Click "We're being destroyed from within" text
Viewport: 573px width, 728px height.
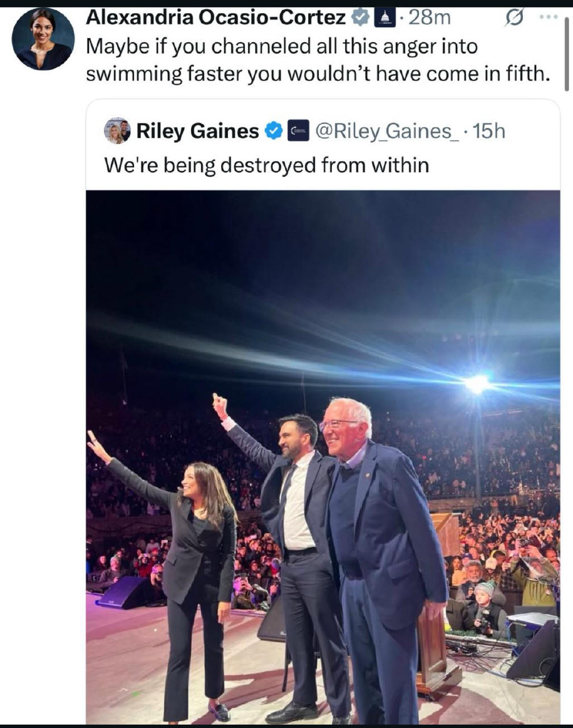(266, 165)
